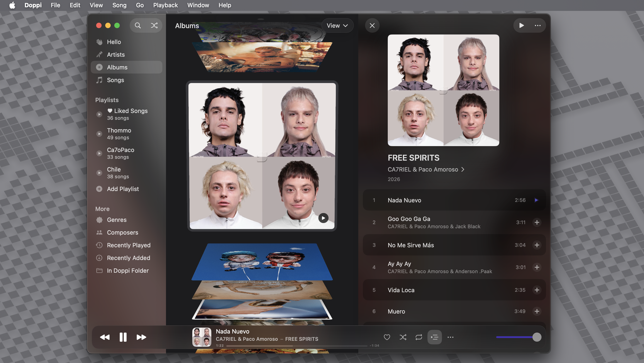Open the Hello section
Screen dimensions: 644x363
point(126,42)
